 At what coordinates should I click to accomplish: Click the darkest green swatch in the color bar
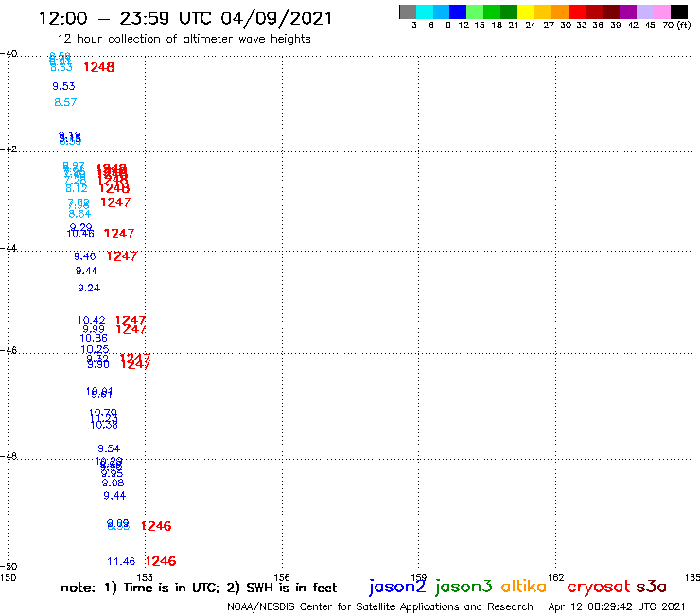pos(509,11)
